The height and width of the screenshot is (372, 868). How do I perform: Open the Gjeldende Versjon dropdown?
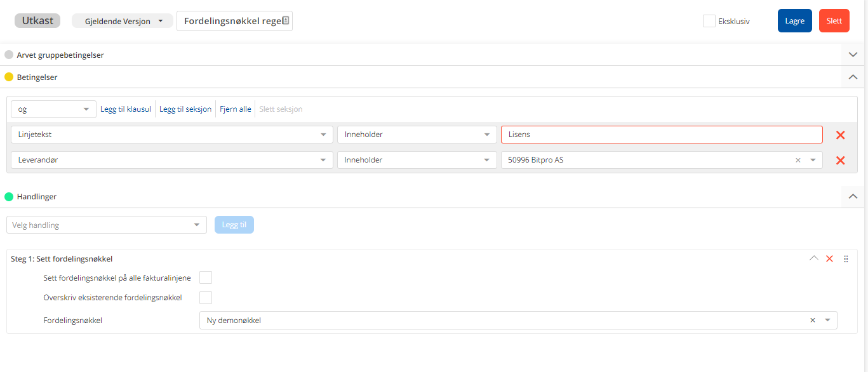click(122, 21)
